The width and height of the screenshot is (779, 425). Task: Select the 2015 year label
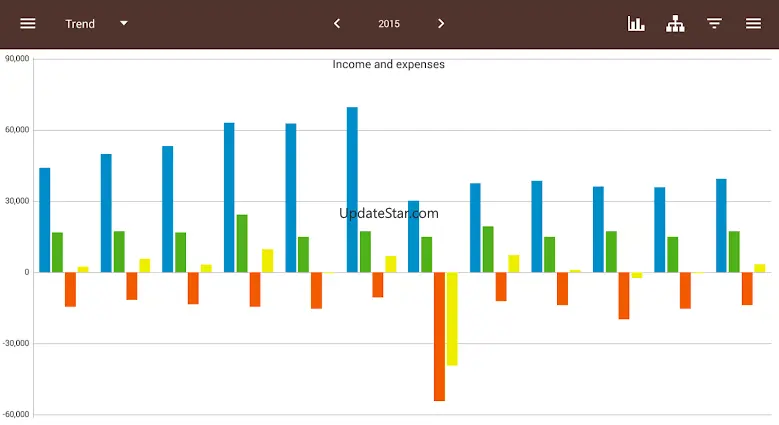[x=389, y=24]
